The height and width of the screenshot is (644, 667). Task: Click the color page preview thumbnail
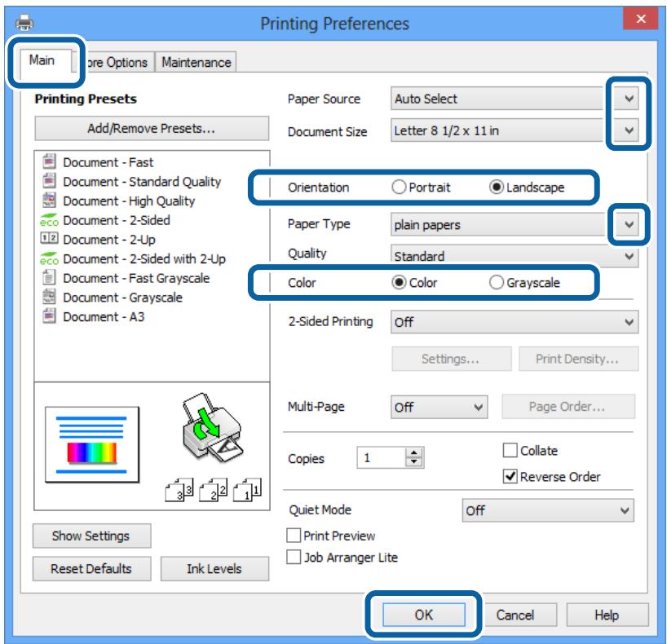91,444
